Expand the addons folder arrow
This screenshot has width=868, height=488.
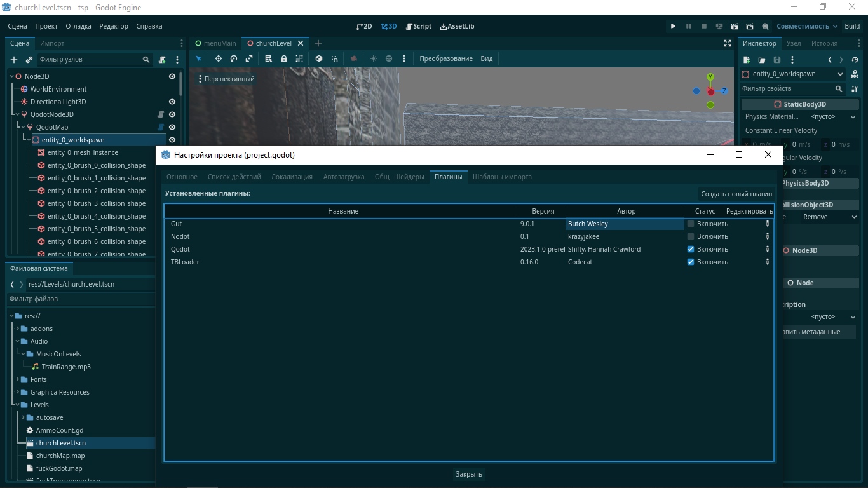point(17,329)
